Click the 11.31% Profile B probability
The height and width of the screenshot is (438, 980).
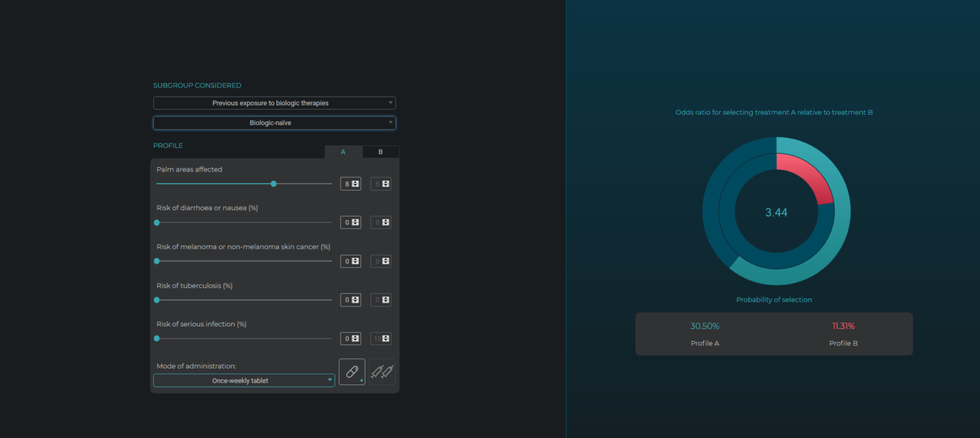[x=843, y=326]
